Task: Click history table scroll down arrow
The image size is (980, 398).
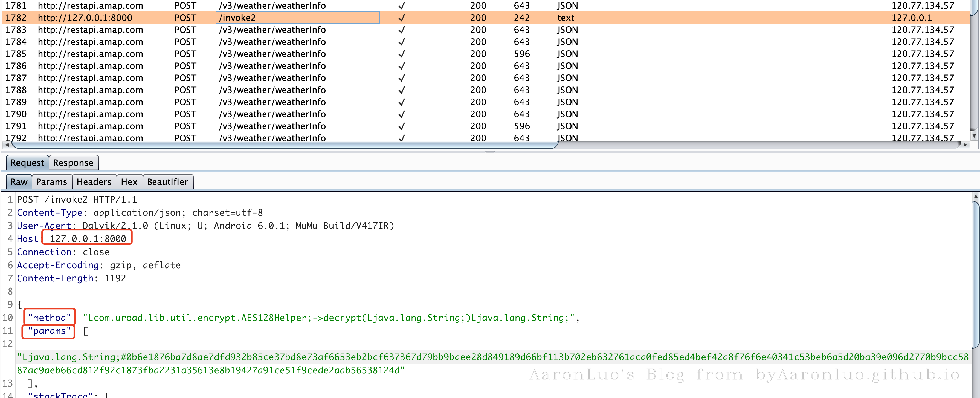Action: [x=974, y=136]
